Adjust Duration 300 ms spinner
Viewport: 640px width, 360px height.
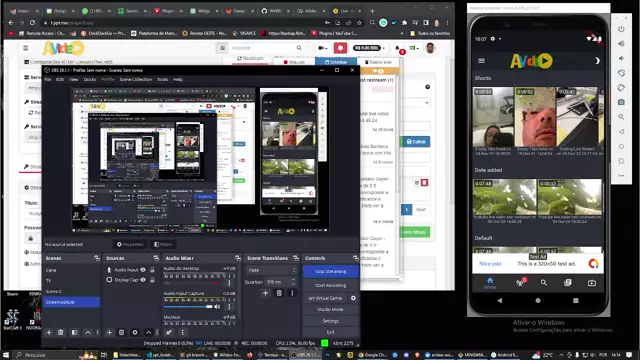point(280,282)
